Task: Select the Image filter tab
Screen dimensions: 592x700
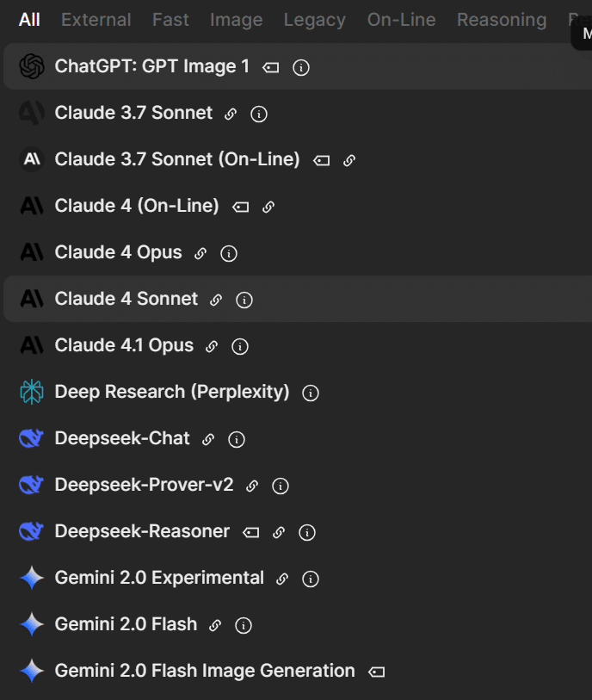Action: click(x=236, y=20)
